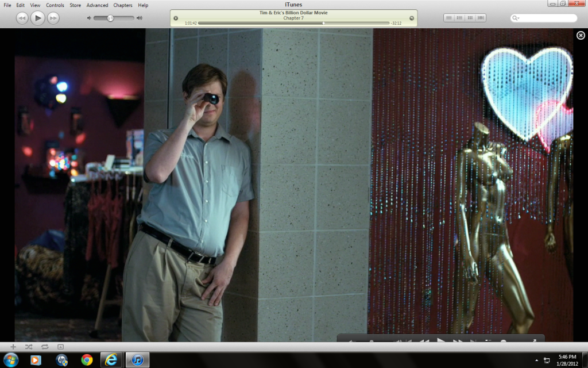The image size is (588, 368).
Task: Open the Controls menu
Action: coord(55,5)
